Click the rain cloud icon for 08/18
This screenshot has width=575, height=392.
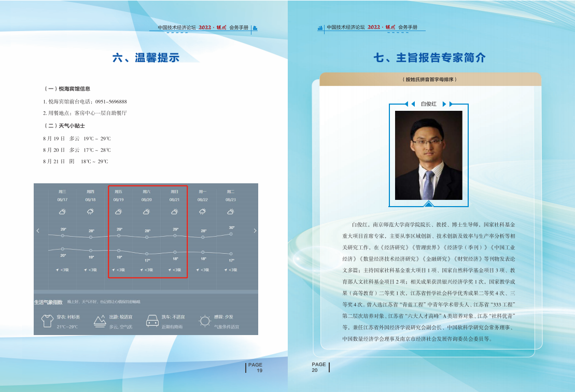pyautogui.click(x=90, y=211)
